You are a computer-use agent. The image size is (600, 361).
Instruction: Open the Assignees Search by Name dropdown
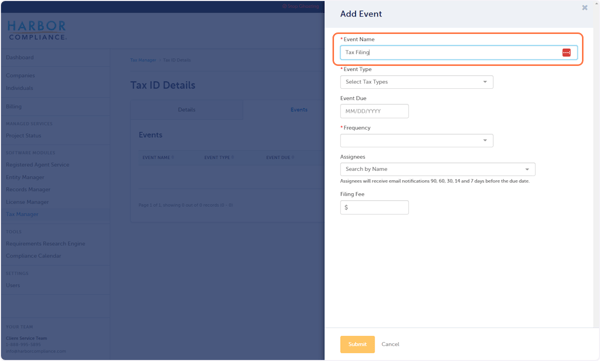click(x=437, y=169)
